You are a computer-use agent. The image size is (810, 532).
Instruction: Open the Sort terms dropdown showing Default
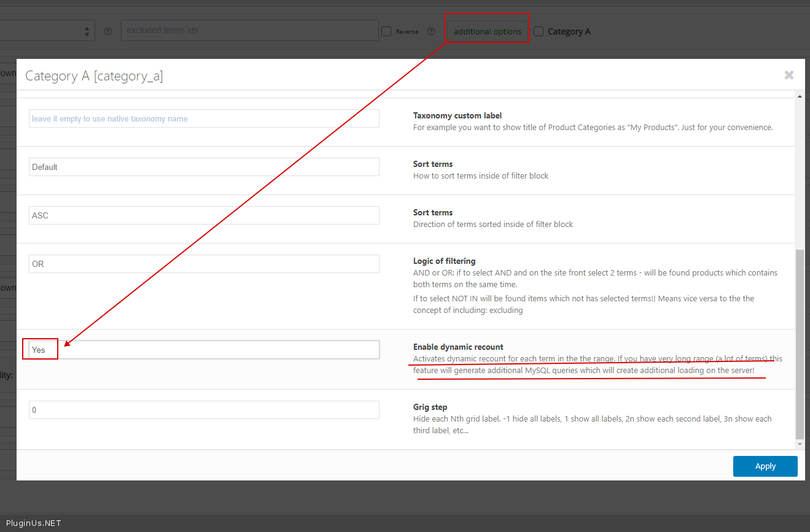204,167
